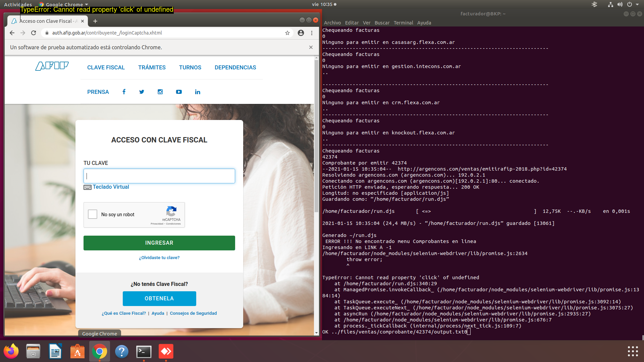644x362 pixels.
Task: Click the AFIP logo
Action: [52, 66]
